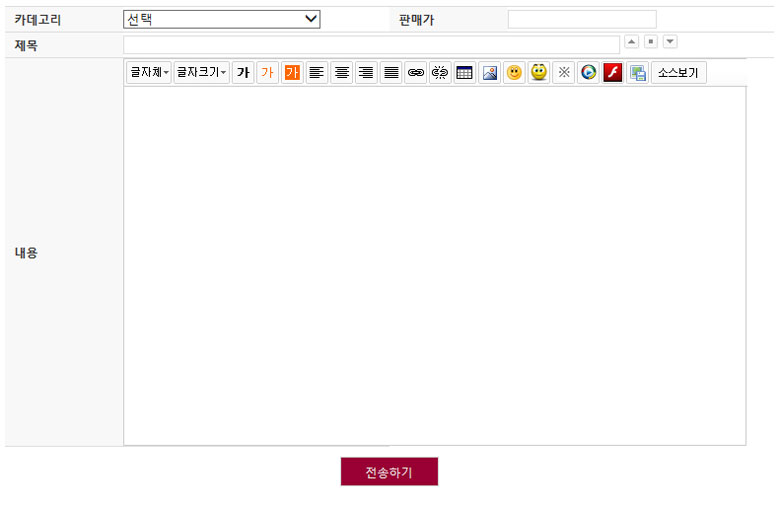Justify the text fully
Viewport: 780px width, 507px height.
click(x=391, y=73)
